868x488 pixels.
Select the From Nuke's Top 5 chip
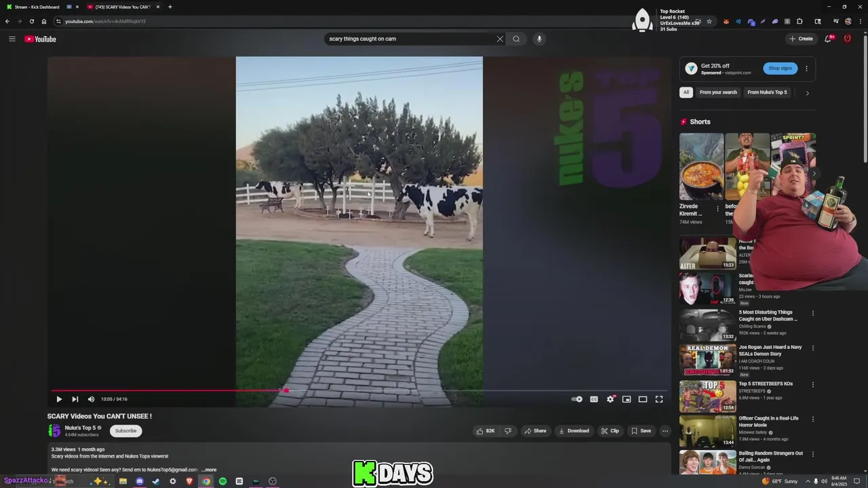(767, 92)
